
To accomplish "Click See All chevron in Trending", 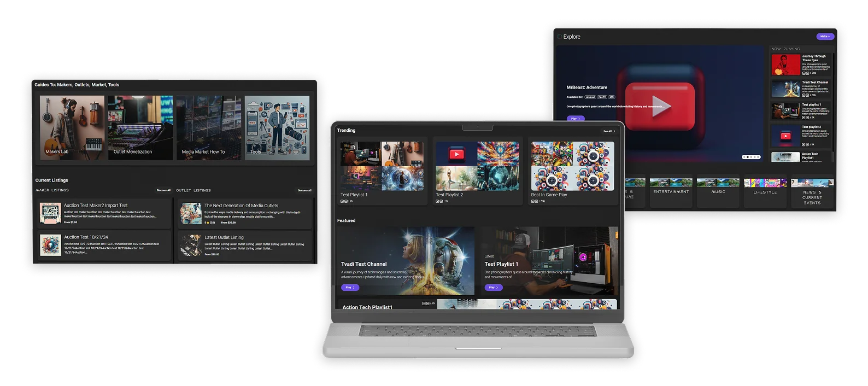I will coord(614,131).
